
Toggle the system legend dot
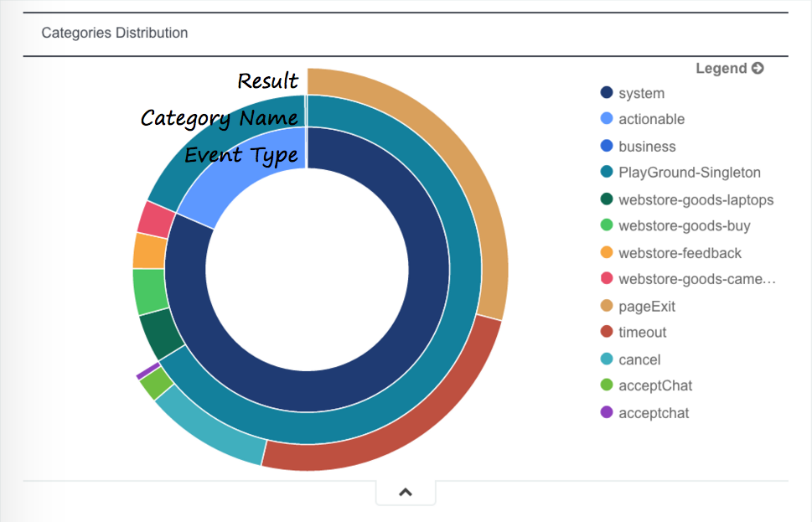coord(607,93)
